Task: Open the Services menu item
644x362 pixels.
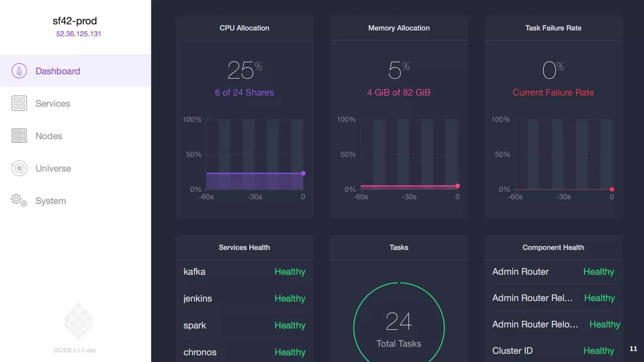Action: 53,103
